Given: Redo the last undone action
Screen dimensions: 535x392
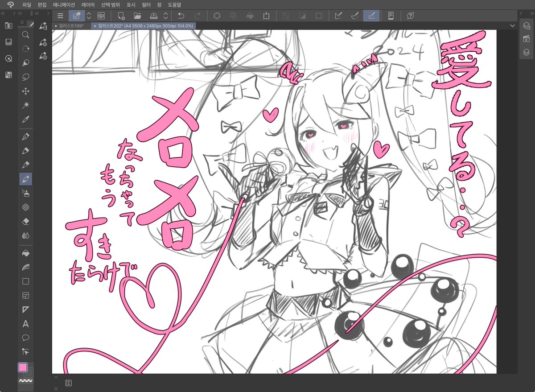Looking at the screenshot, I should [197, 16].
